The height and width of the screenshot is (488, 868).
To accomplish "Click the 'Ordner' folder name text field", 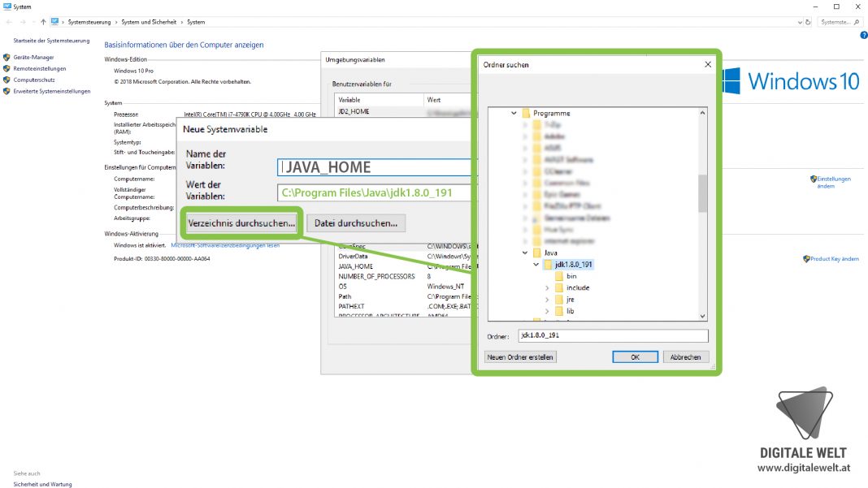I will click(x=613, y=336).
